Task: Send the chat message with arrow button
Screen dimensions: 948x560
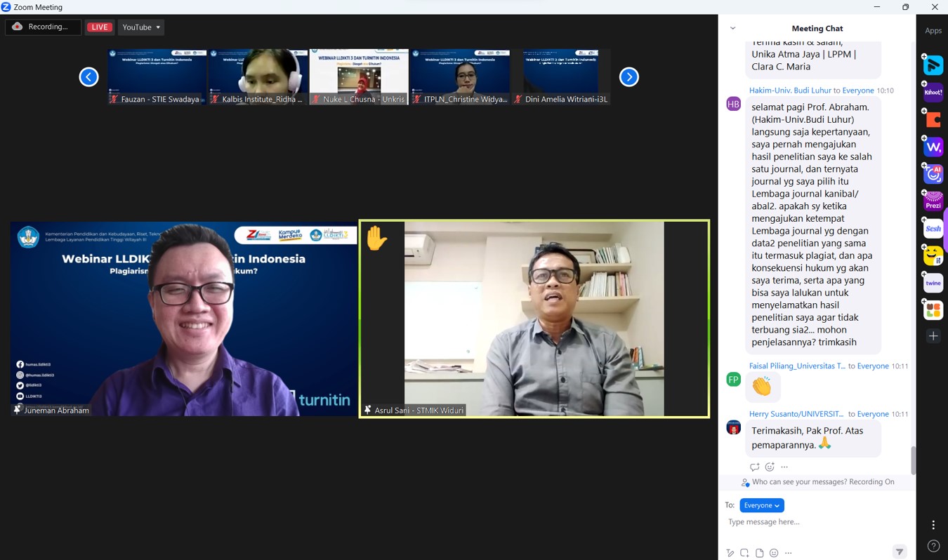Action: pyautogui.click(x=900, y=552)
